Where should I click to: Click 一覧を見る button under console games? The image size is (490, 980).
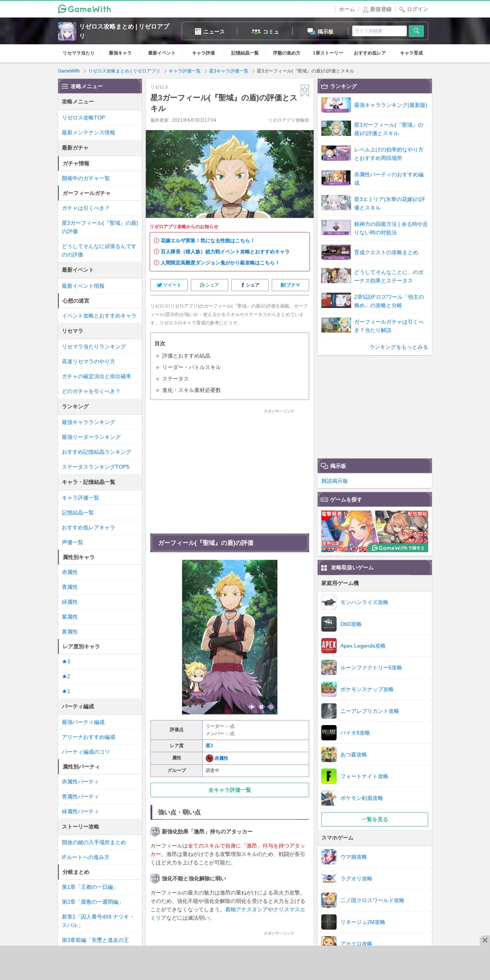[375, 819]
